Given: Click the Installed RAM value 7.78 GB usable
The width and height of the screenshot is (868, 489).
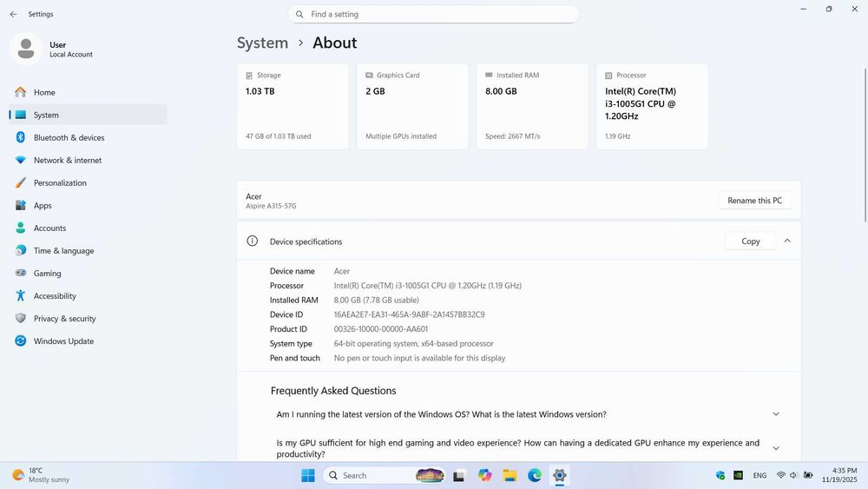Looking at the screenshot, I should pos(377,301).
